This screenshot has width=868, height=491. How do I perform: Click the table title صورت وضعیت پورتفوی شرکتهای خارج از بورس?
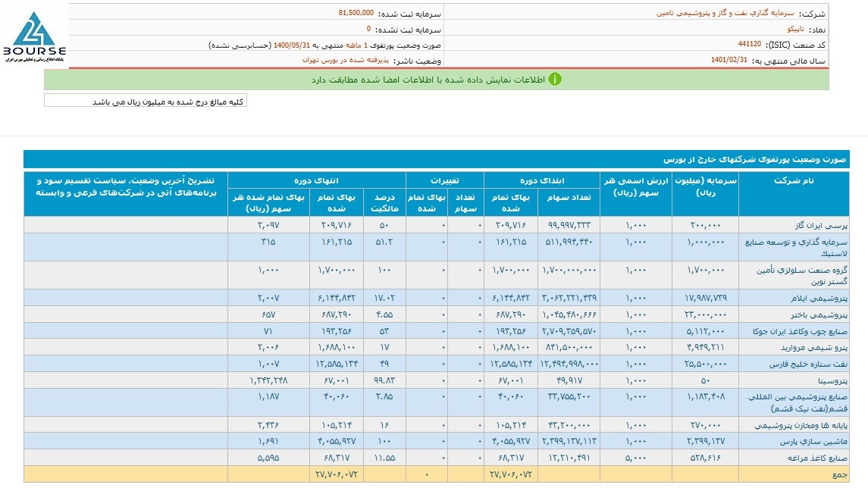tap(754, 159)
